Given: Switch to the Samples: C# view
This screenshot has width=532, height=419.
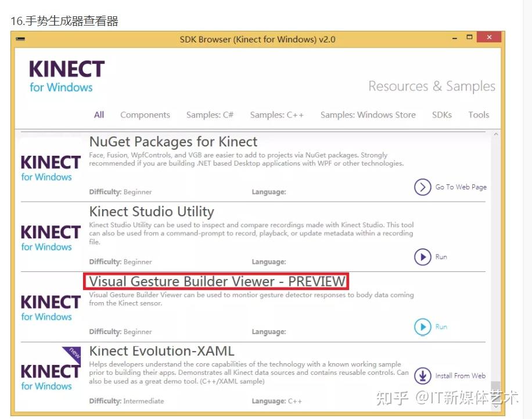Looking at the screenshot, I should pyautogui.click(x=210, y=114).
